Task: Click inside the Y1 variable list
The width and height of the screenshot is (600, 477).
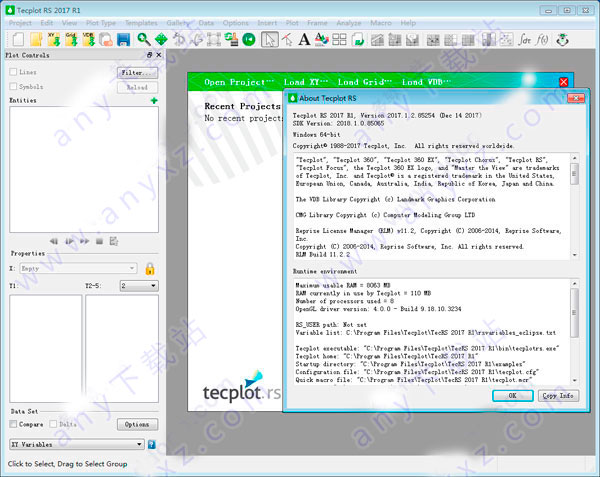Action: click(x=46, y=348)
